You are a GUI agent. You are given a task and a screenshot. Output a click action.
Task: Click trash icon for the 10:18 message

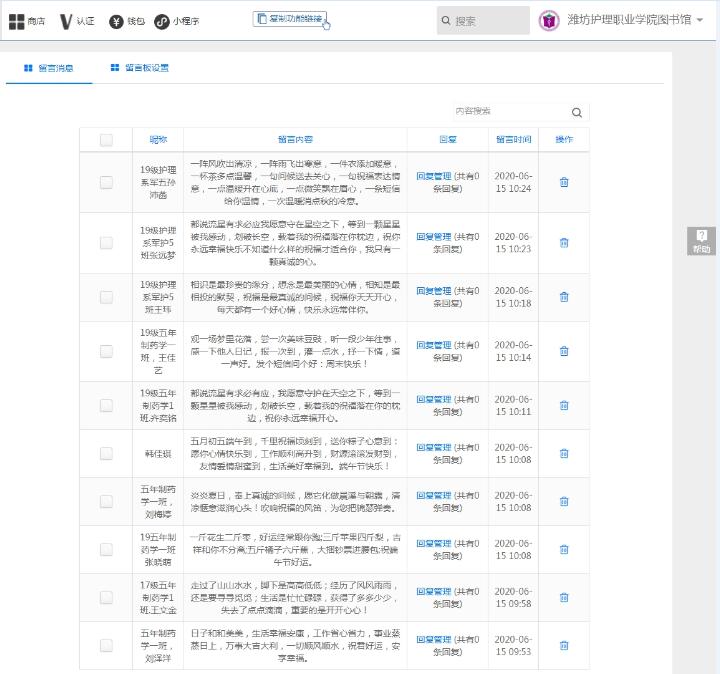pyautogui.click(x=564, y=297)
